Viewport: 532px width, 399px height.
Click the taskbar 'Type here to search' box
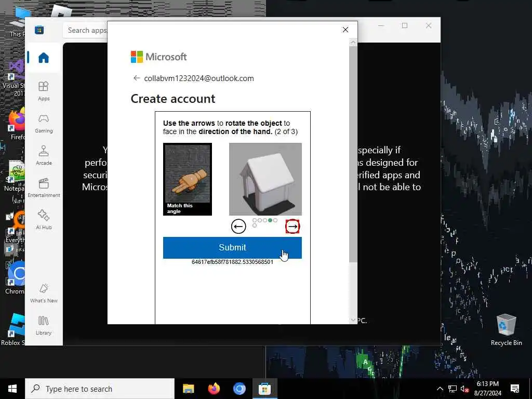click(100, 389)
